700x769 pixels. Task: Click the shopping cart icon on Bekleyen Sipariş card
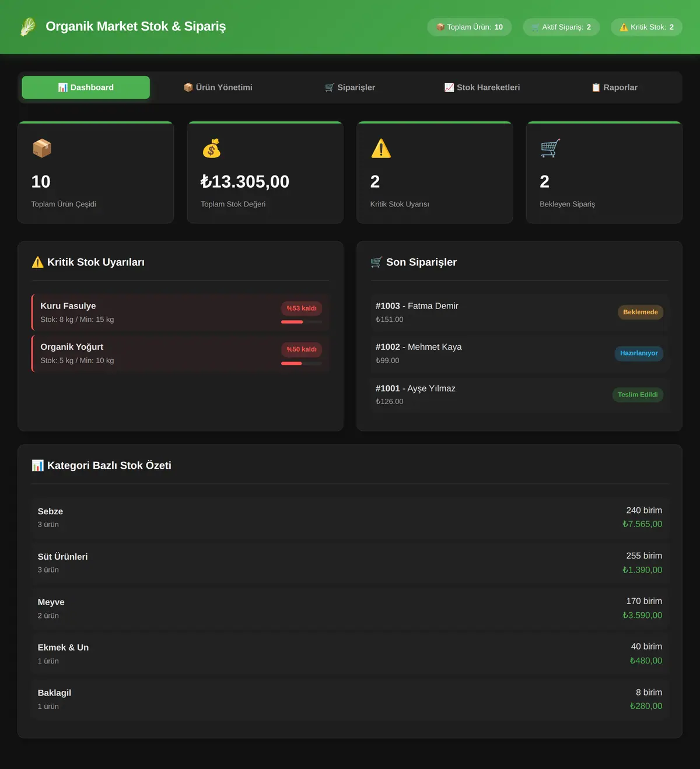(x=550, y=148)
